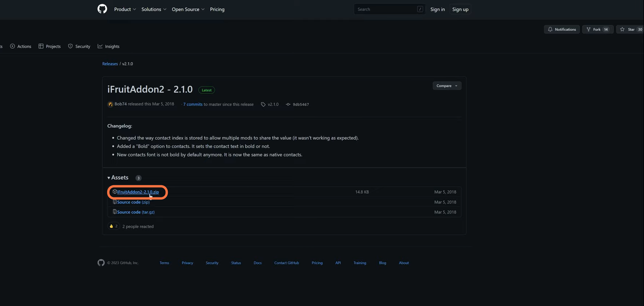Viewport: 644px width, 306px height.
Task: Click the fork icon in Fork button
Action: tap(588, 29)
